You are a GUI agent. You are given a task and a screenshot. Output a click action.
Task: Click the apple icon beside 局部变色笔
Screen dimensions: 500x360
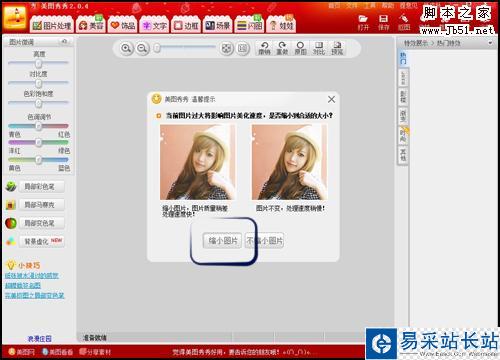point(11,223)
